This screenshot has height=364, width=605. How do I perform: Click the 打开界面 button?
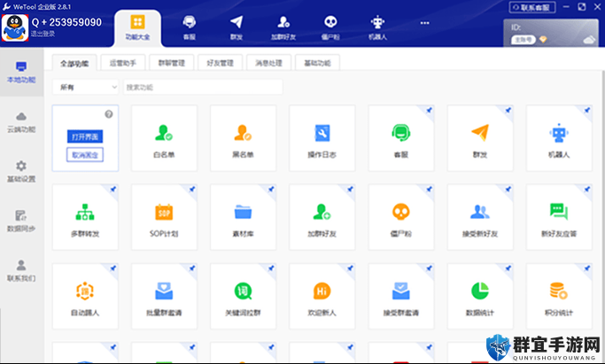85,136
